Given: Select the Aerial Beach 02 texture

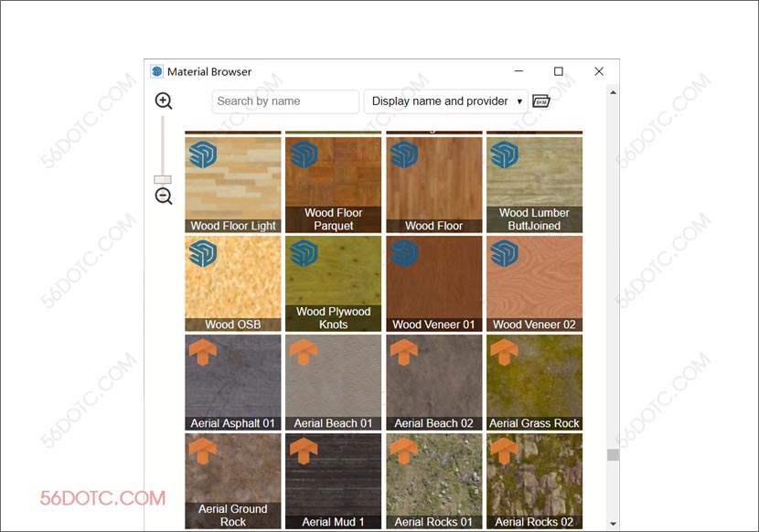Looking at the screenshot, I should (433, 382).
